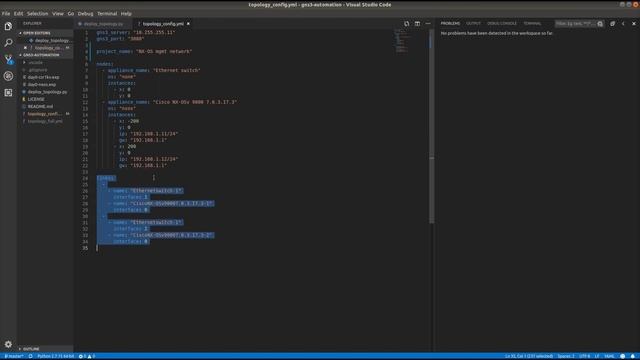640x360 pixels.
Task: Open the Search view in activity bar
Action: tap(8, 42)
